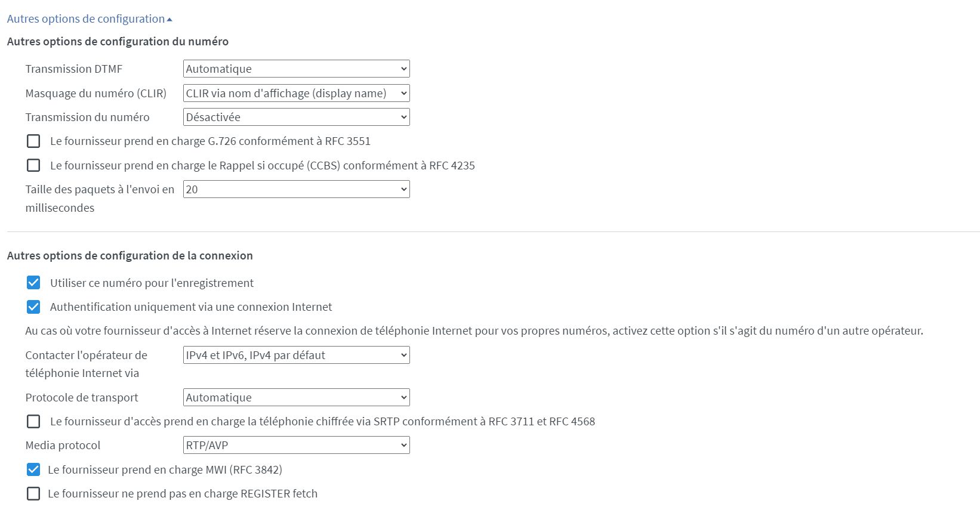The image size is (980, 510).
Task: Open the Media protocol RTP/AVP dropdown
Action: pyautogui.click(x=296, y=445)
